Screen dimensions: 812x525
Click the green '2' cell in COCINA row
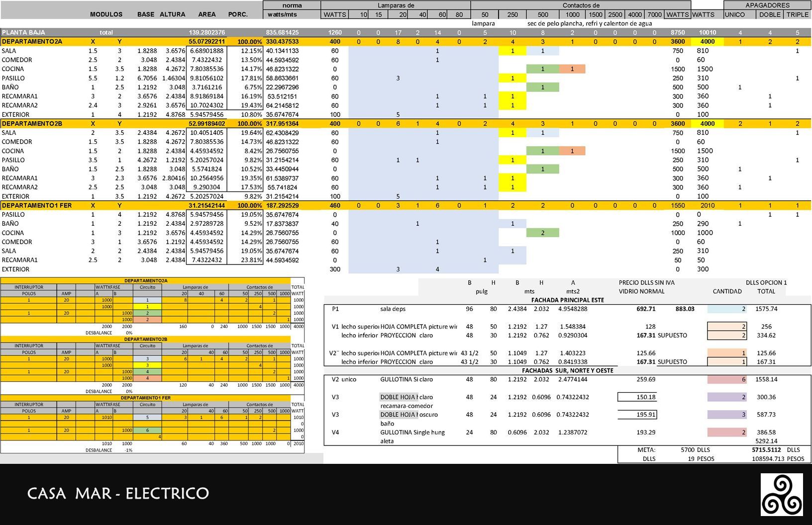click(543, 233)
